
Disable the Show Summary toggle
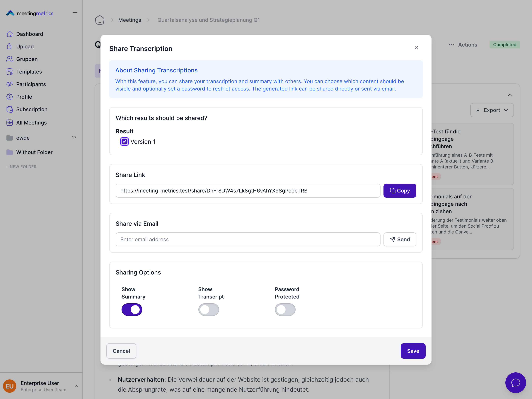132,310
